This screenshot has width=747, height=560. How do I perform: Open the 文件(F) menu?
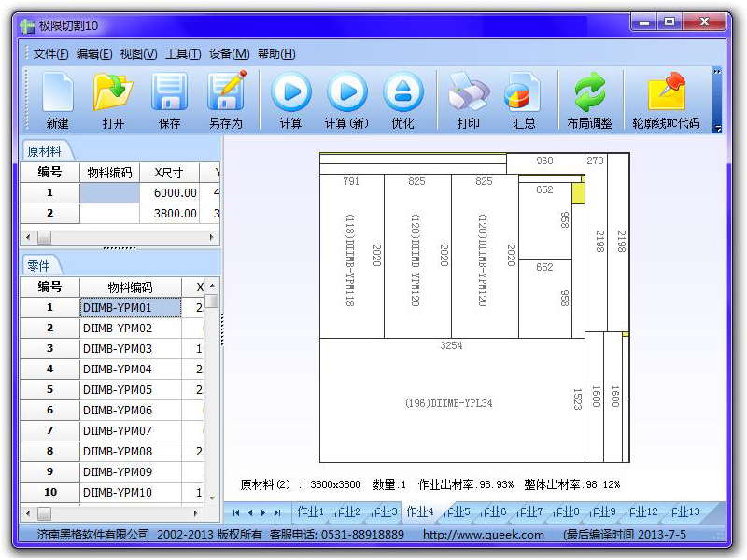(50, 54)
